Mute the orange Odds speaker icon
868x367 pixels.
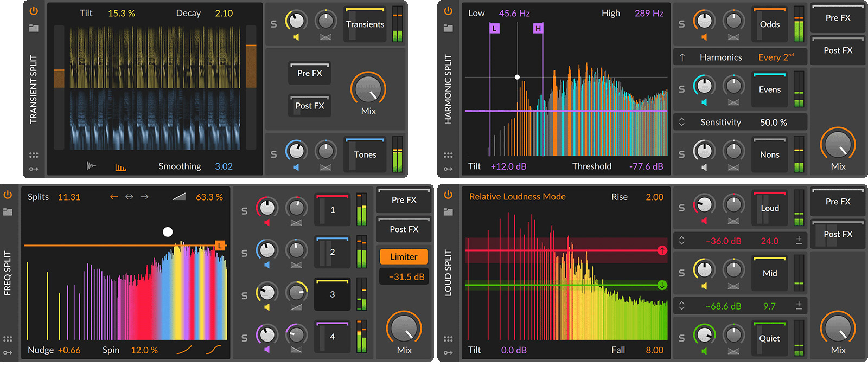coord(704,37)
